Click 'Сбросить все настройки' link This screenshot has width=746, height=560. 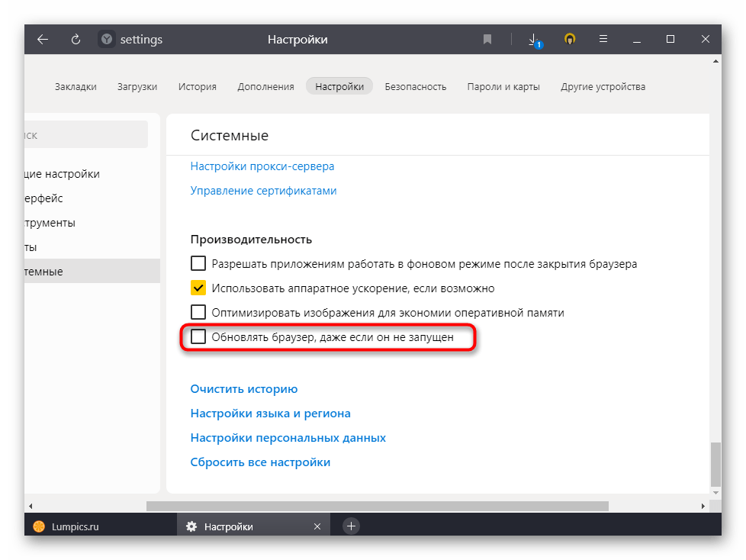260,462
